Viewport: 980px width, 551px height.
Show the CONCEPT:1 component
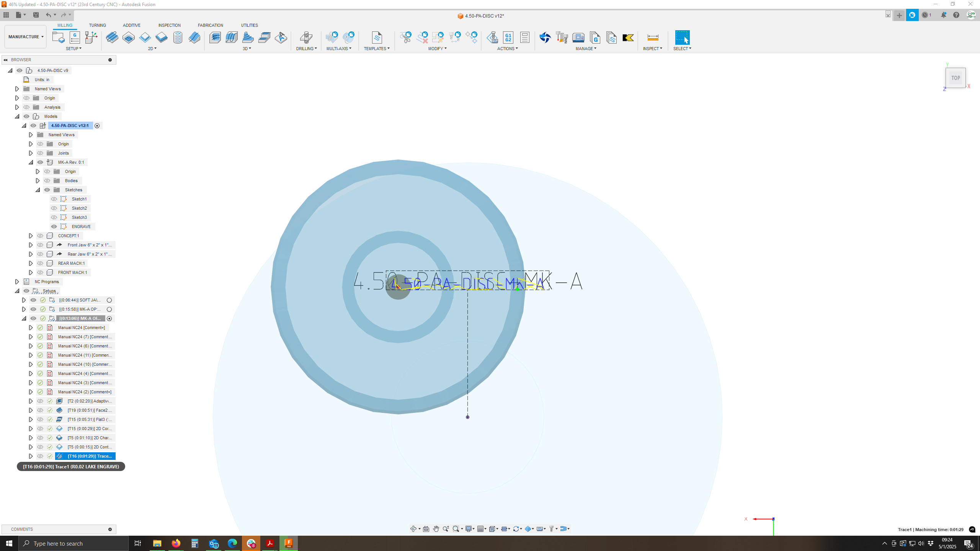point(40,236)
